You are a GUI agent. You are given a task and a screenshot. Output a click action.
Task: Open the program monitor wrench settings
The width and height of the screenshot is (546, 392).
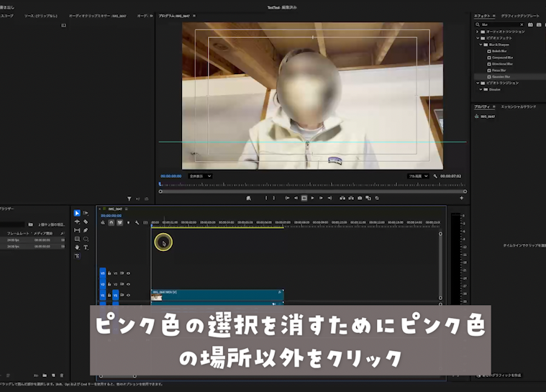(436, 176)
